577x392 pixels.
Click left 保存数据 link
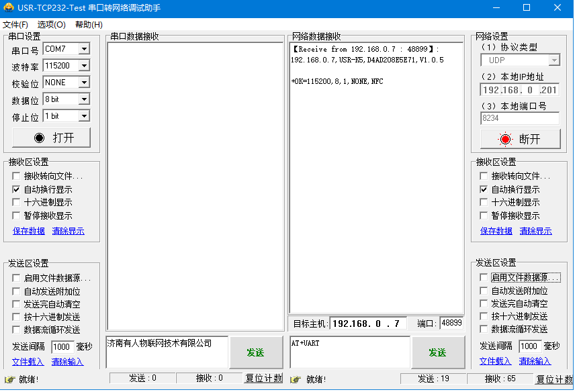[29, 231]
